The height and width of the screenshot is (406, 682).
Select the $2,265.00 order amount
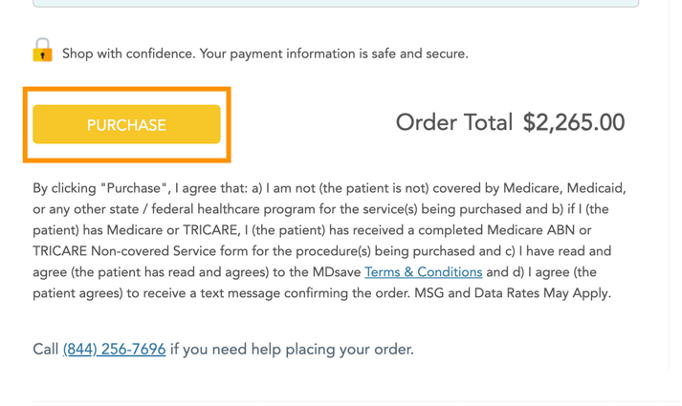tap(574, 122)
